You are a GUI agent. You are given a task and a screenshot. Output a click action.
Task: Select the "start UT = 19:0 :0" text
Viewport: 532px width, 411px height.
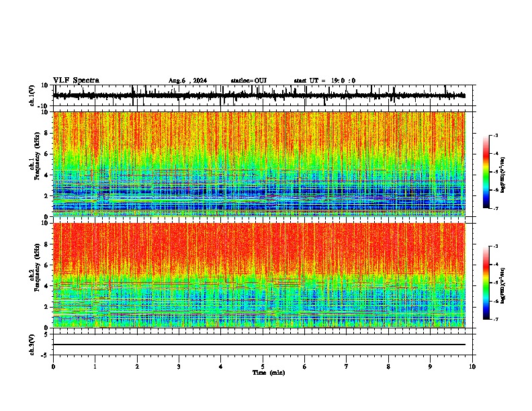click(x=324, y=81)
